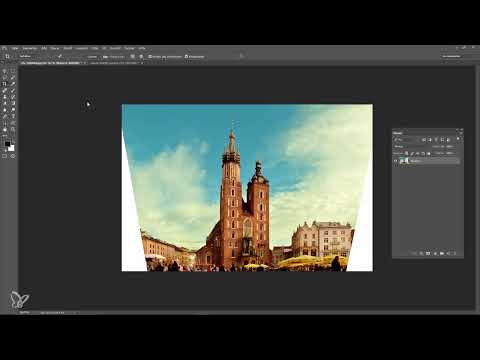Filter layers by shape layers
Screen dimensions: 480x360
click(x=442, y=139)
